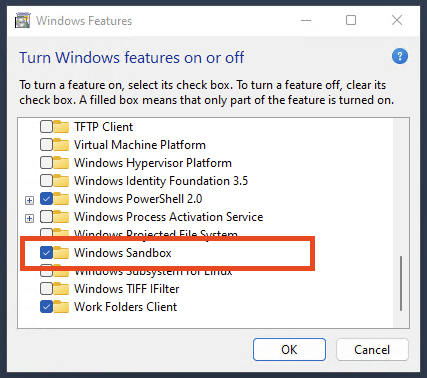Screen dimensions: 427x378
Task: Enable the Virtual Machine Platform checkbox
Action: point(46,145)
